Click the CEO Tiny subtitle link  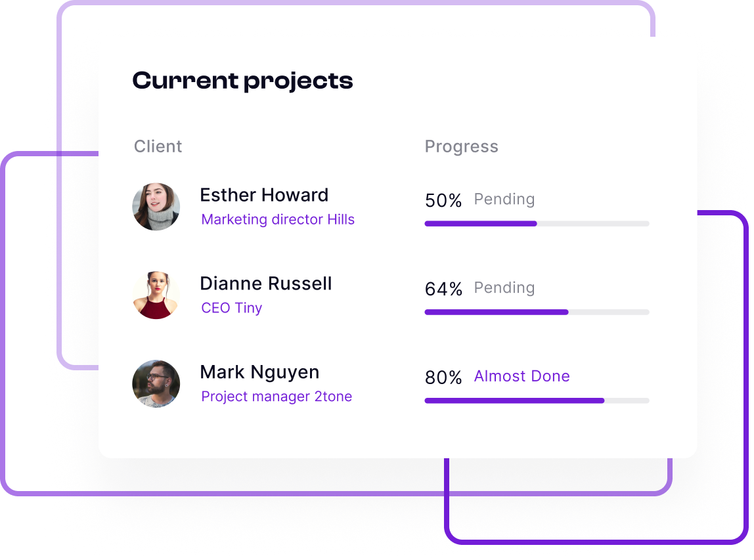232,308
